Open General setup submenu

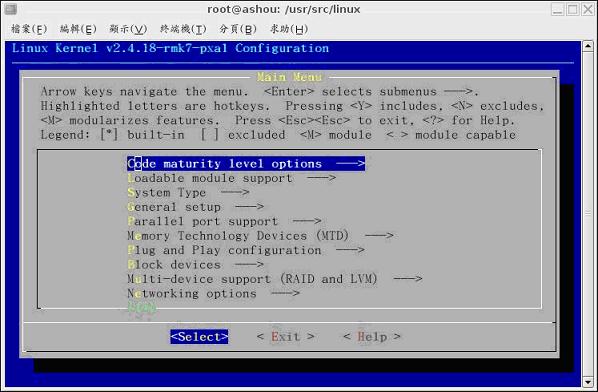(195, 207)
